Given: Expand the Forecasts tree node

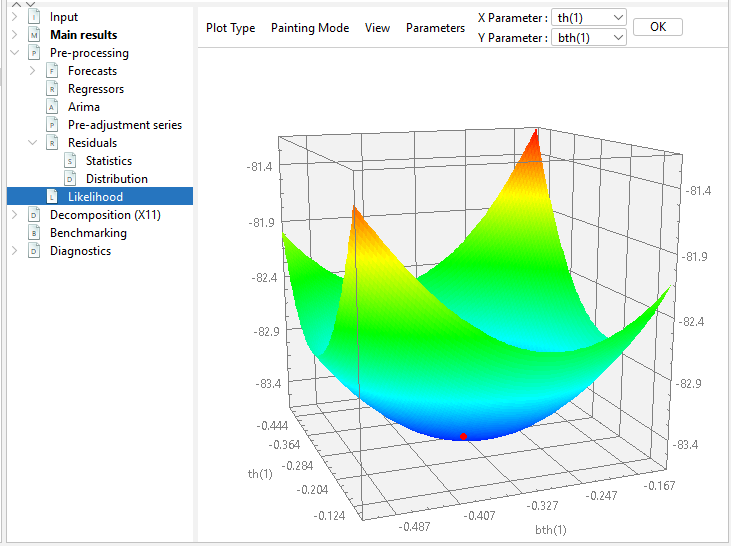Looking at the screenshot, I should coord(32,71).
